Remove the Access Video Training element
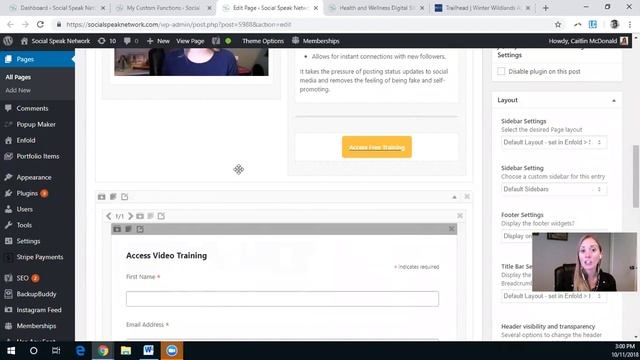Image resolution: width=640 pixels, height=360 pixels. [451, 229]
